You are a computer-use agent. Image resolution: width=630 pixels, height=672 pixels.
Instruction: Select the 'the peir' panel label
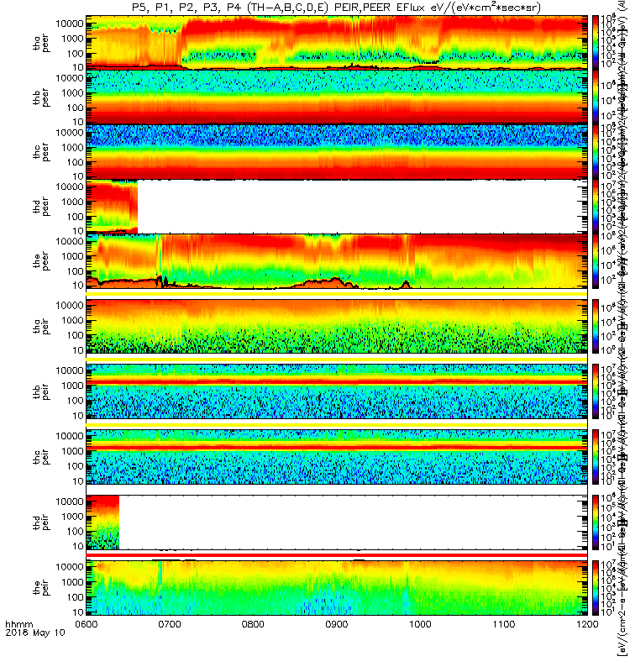(x=41, y=588)
